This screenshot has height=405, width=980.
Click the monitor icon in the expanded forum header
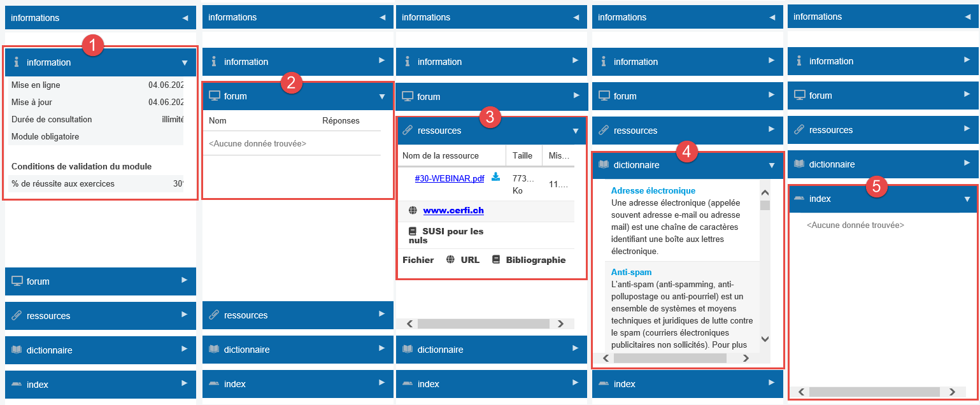(215, 96)
